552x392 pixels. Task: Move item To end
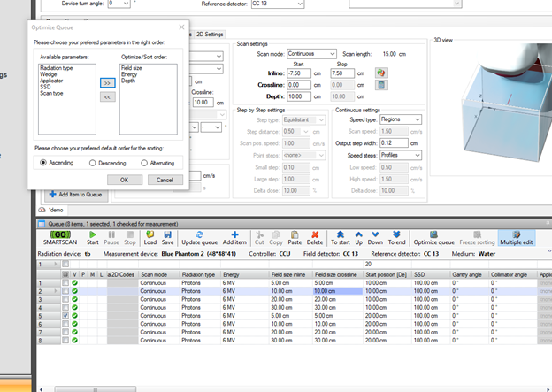[x=396, y=238]
